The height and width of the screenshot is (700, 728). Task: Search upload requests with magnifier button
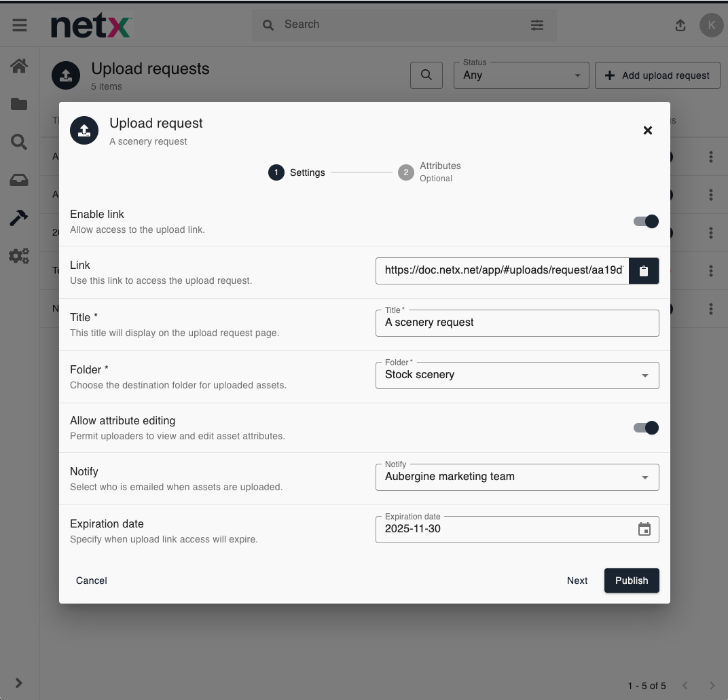426,75
